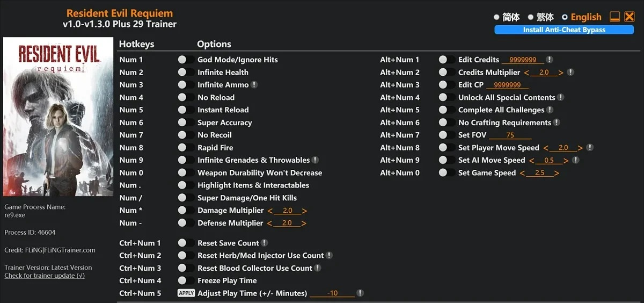Screen dimensions: 644x303
Task: Toggle Edit Credits option
Action: 447,60
